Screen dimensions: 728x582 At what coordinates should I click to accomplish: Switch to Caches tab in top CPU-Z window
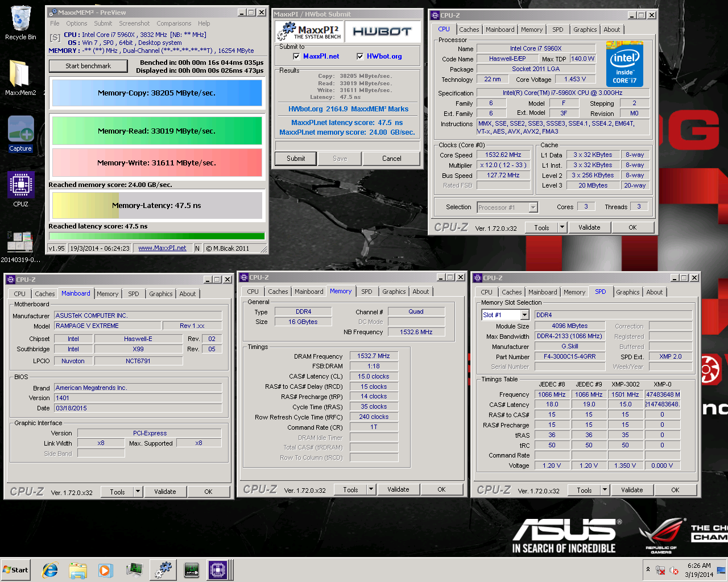469,30
